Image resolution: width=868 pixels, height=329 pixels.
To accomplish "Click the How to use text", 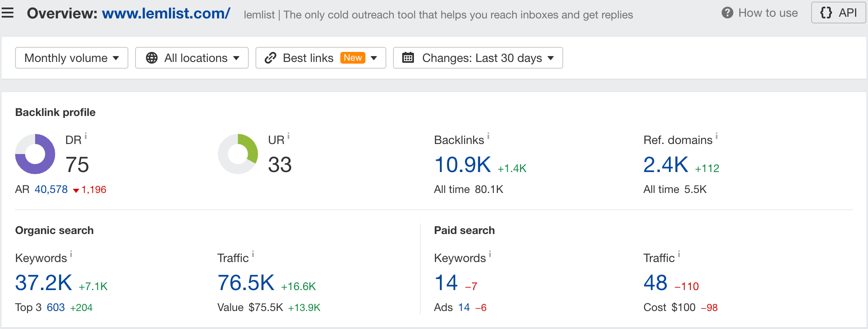I will click(x=768, y=13).
